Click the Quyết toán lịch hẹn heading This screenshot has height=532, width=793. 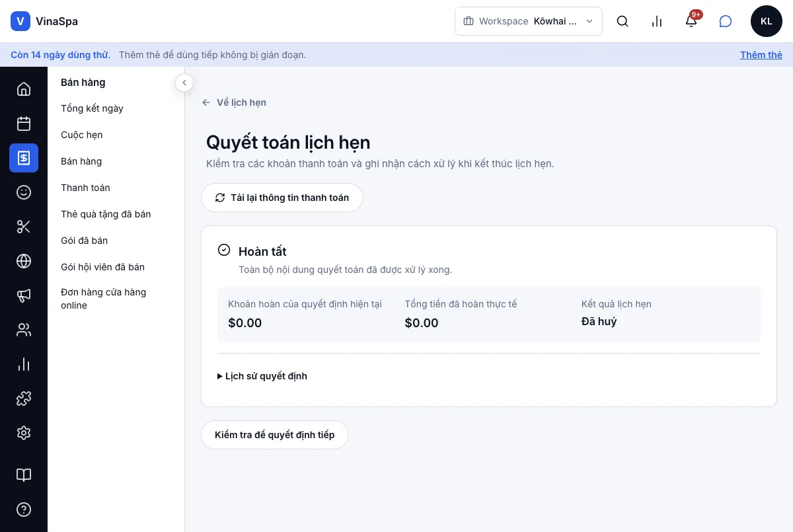(x=288, y=142)
